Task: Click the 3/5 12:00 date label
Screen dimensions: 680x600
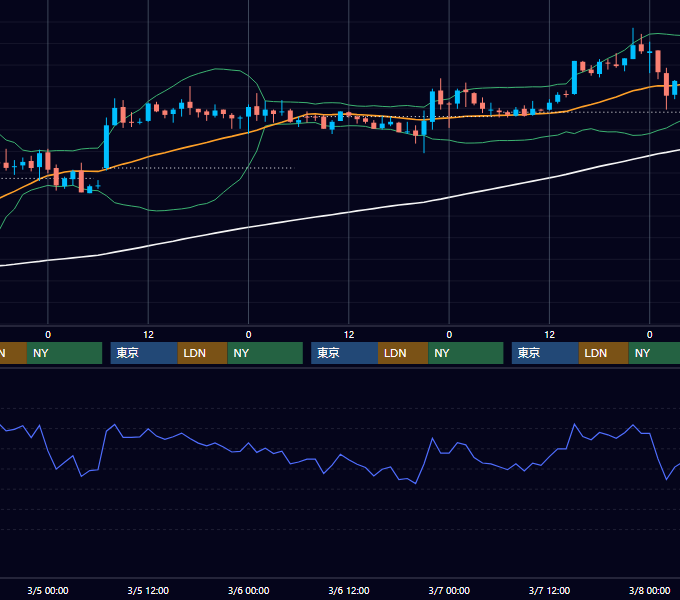Action: [x=148, y=590]
